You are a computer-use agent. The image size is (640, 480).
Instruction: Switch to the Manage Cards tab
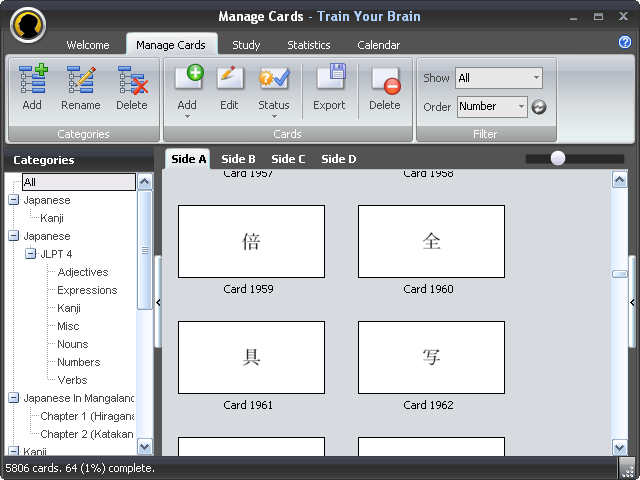pos(171,45)
